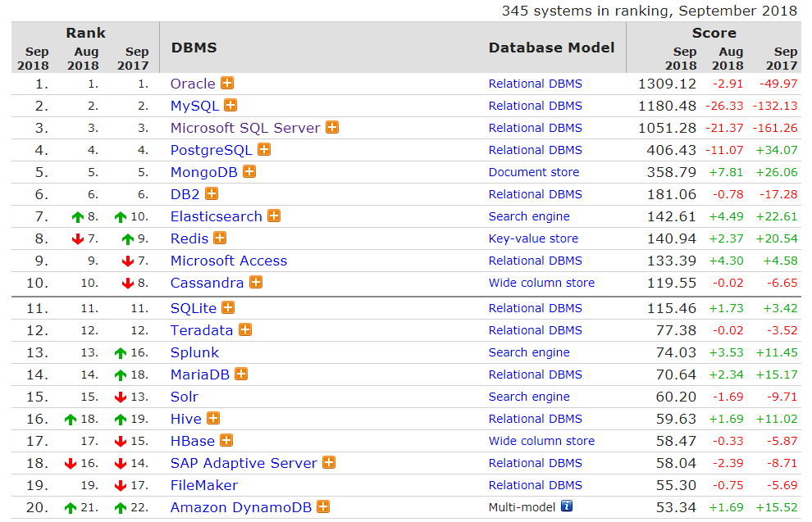
Task: Expand details icon next to PostgreSQL
Action: [x=264, y=150]
